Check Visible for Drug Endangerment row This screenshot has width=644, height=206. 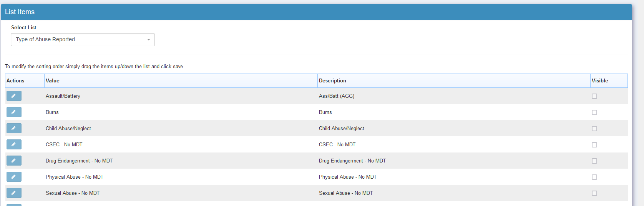pos(594,161)
